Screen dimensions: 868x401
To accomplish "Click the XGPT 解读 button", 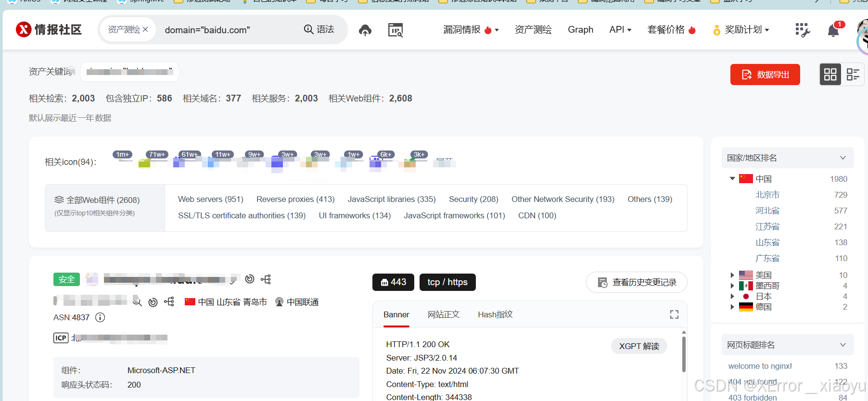I will (639, 346).
